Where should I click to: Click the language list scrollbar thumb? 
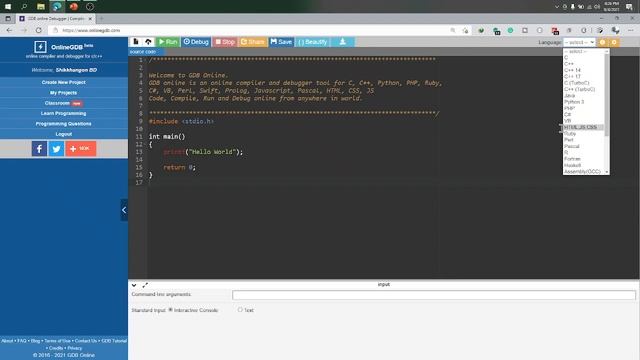tap(607, 94)
